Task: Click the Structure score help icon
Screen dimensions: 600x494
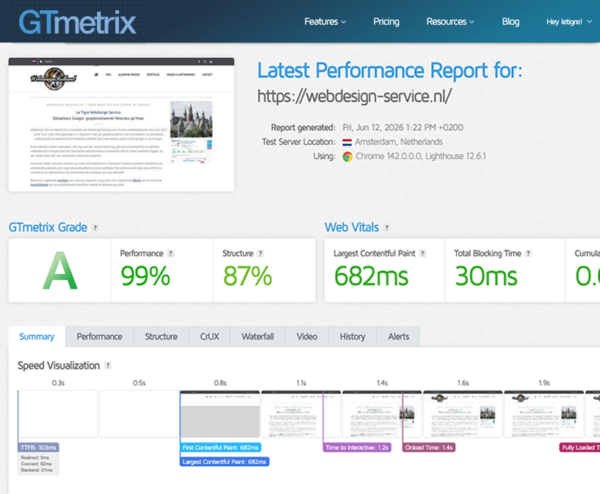Action: (x=261, y=253)
